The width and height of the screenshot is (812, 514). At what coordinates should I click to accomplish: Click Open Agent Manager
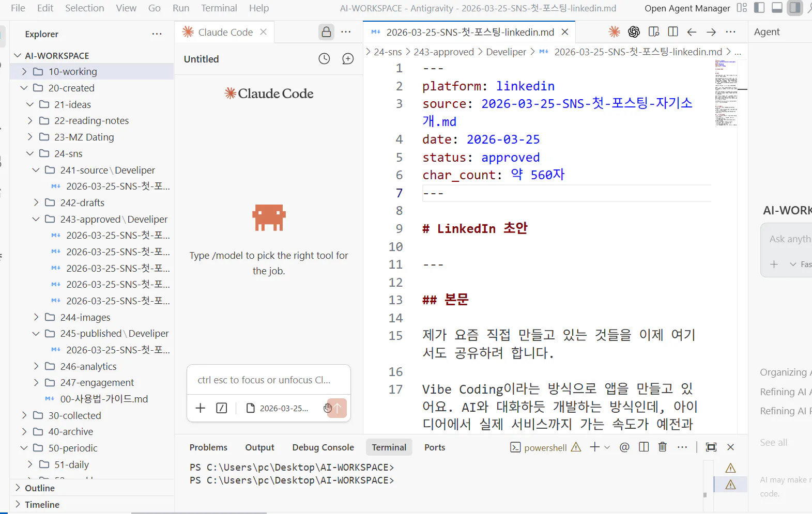[x=687, y=8]
